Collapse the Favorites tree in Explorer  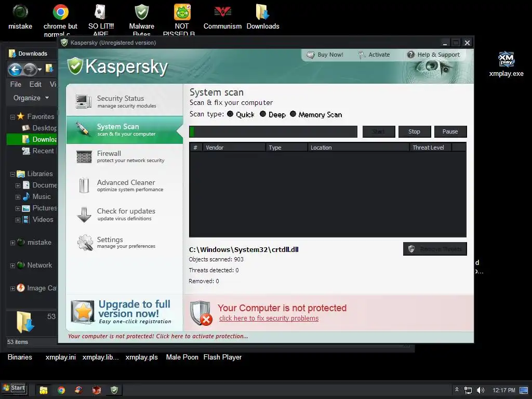(x=12, y=117)
